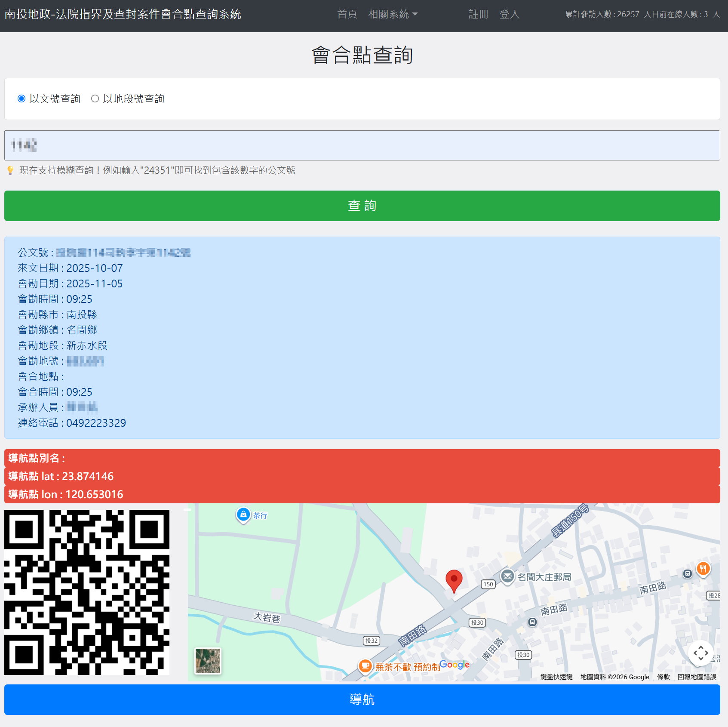This screenshot has height=727, width=728.
Task: Click the site title 南投地政 link
Action: click(123, 14)
